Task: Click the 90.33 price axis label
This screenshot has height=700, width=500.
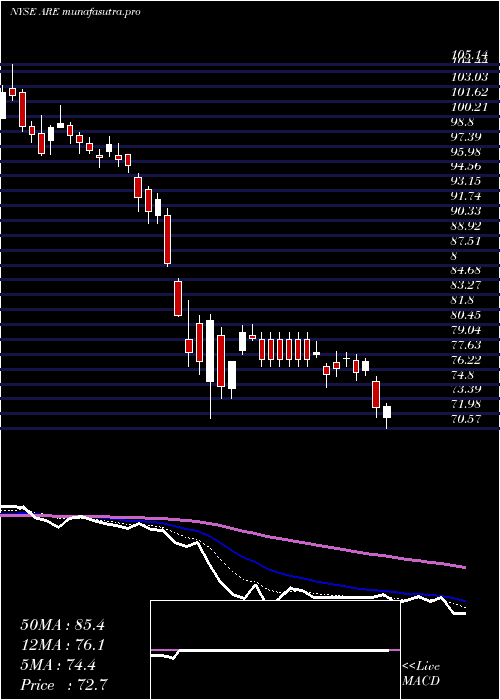Action: tap(466, 211)
